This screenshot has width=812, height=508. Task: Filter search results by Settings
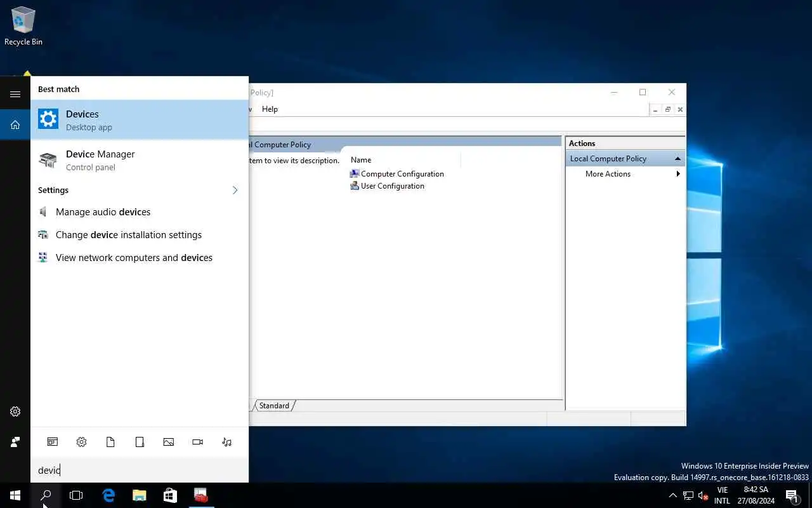point(81,442)
